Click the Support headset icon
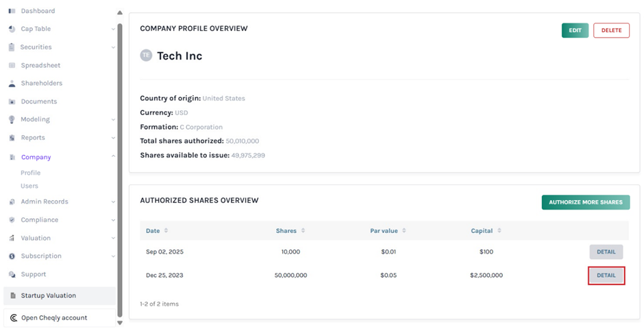 [x=12, y=274]
